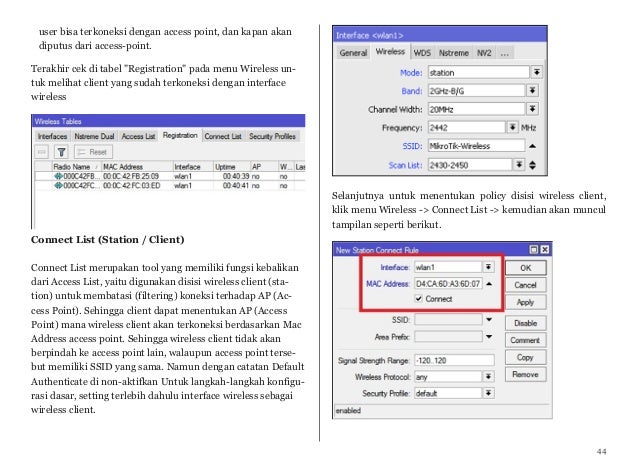The height and width of the screenshot is (467, 638).
Task: Click the Mode field showing station
Action: 478,72
